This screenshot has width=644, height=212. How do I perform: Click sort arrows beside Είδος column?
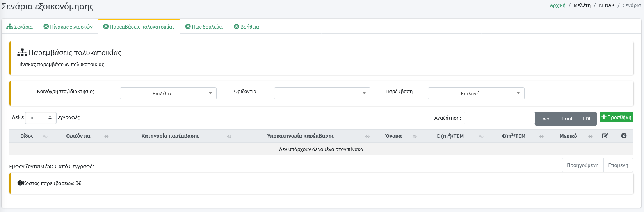point(45,137)
